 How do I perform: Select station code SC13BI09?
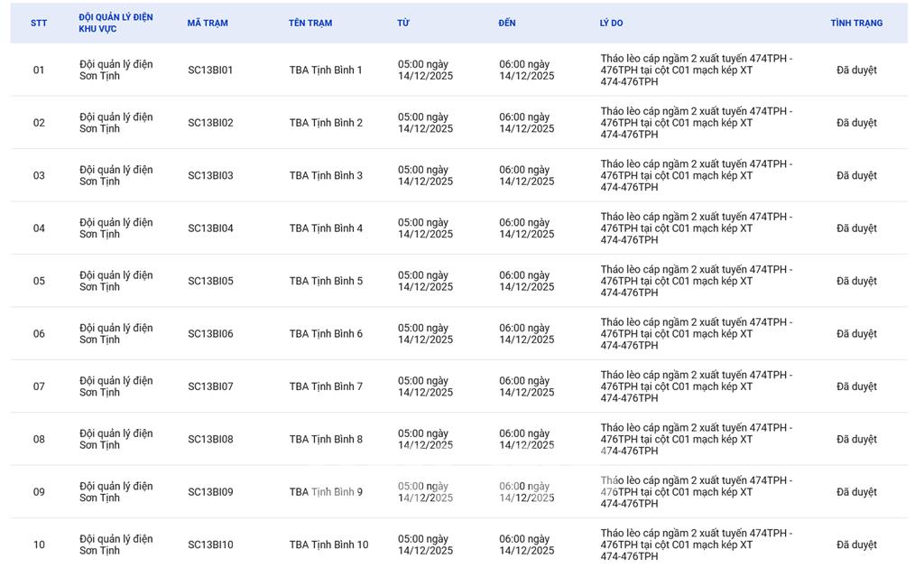[210, 492]
